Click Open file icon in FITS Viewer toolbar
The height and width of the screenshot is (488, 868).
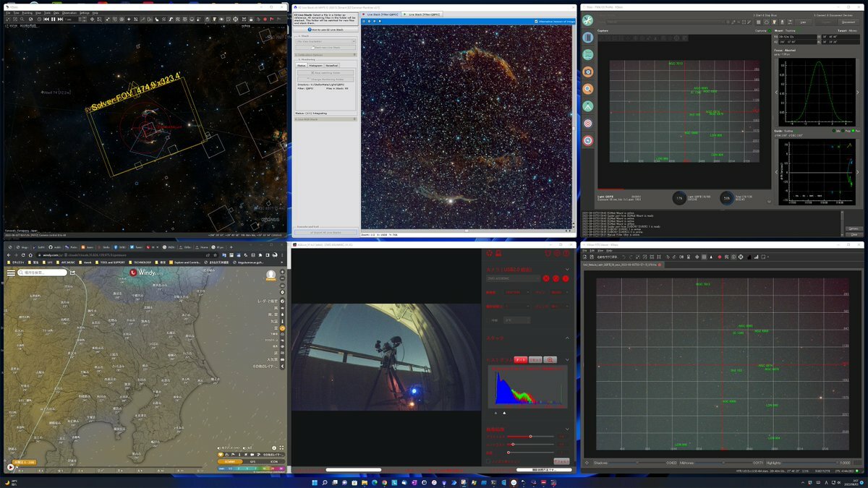pyautogui.click(x=584, y=257)
